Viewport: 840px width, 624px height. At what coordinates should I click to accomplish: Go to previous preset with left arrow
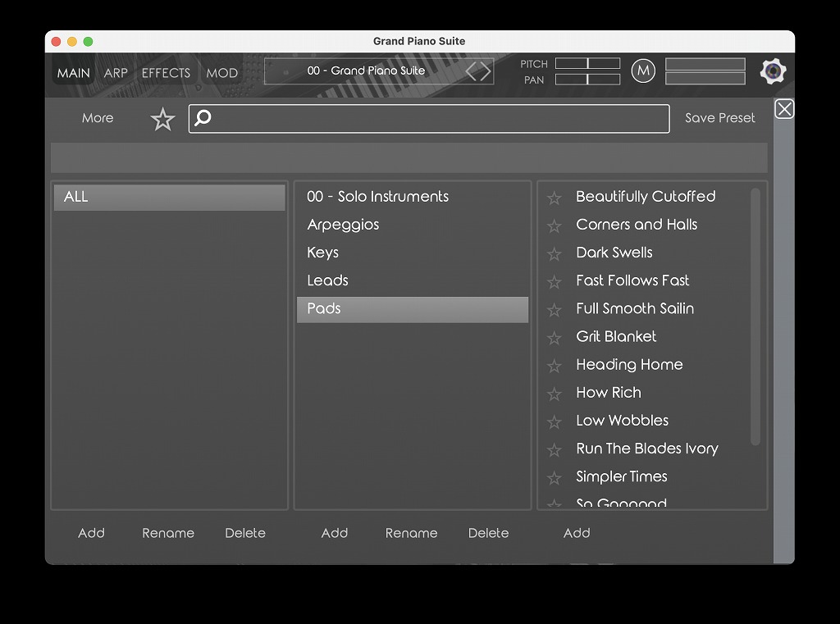click(x=472, y=71)
